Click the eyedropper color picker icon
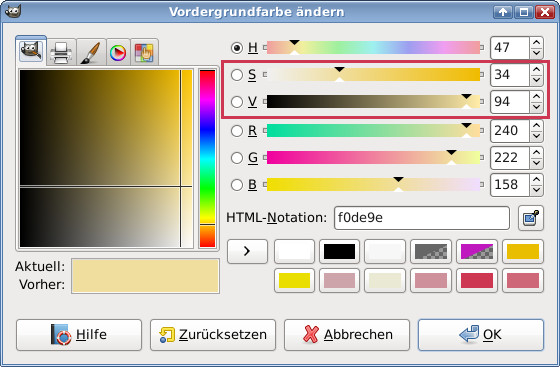560x367 pixels. point(531,218)
